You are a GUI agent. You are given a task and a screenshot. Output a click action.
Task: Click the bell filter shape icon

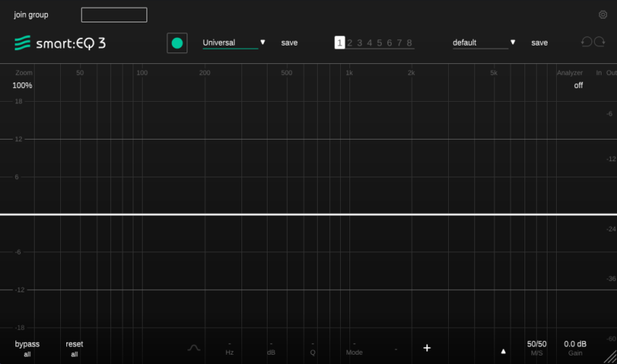pyautogui.click(x=194, y=348)
